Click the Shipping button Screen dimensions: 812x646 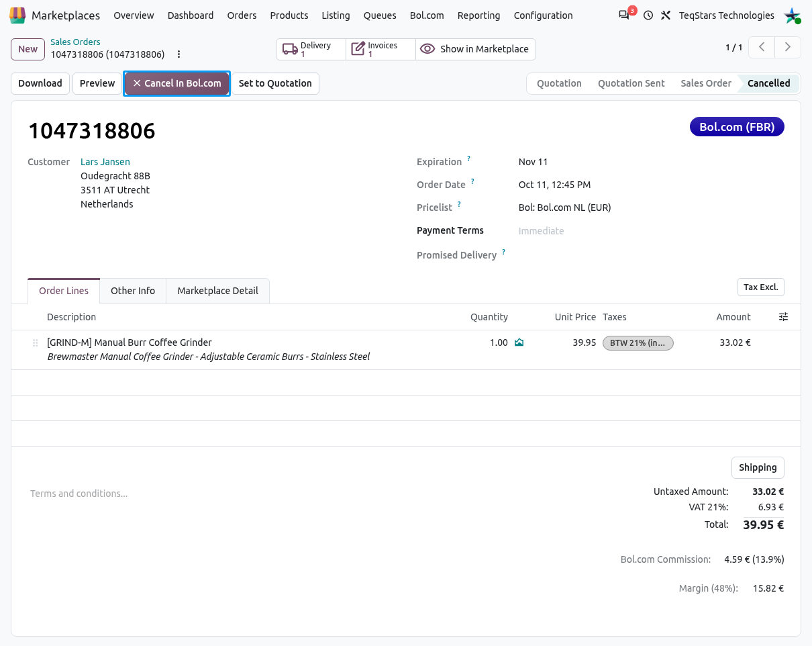click(758, 467)
